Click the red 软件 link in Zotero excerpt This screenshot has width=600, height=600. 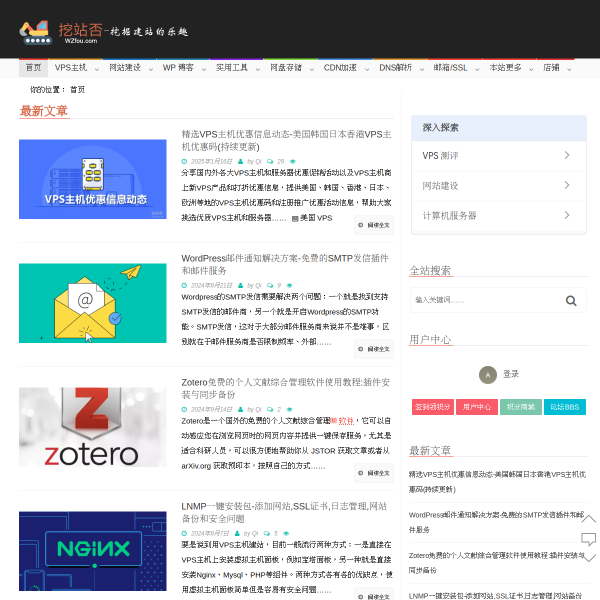tap(346, 421)
